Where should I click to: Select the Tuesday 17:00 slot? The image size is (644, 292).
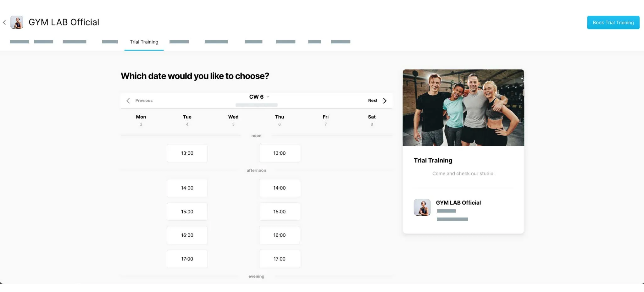pyautogui.click(x=187, y=259)
